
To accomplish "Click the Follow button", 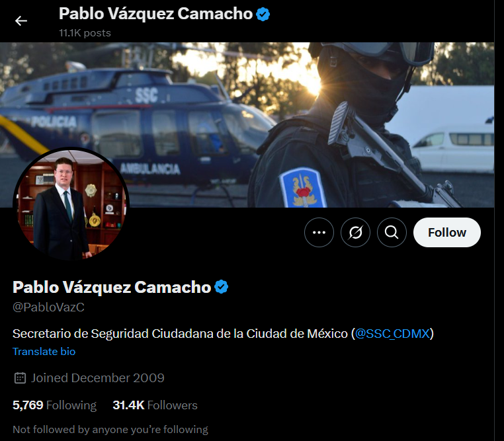I will (x=447, y=233).
